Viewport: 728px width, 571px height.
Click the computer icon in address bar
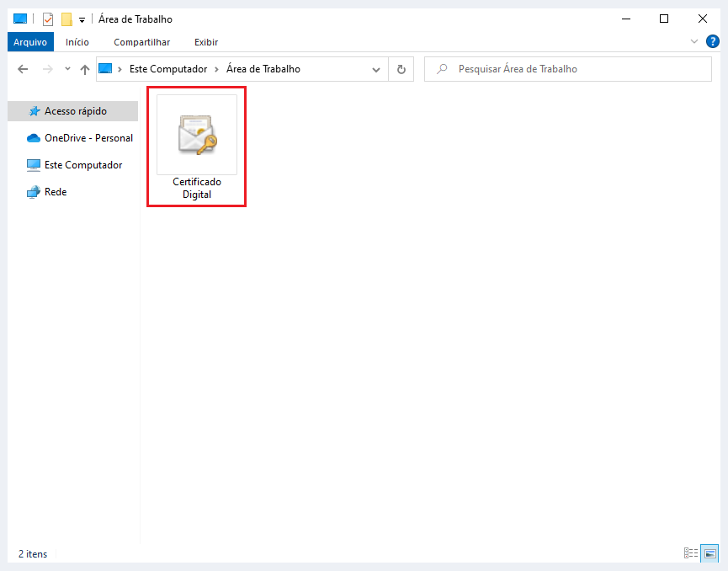105,69
